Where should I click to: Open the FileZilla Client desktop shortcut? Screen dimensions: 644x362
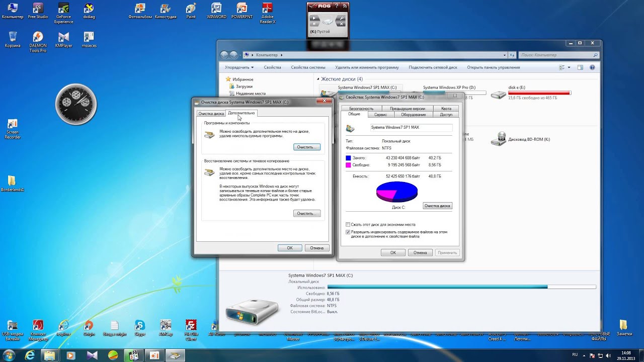191,330
